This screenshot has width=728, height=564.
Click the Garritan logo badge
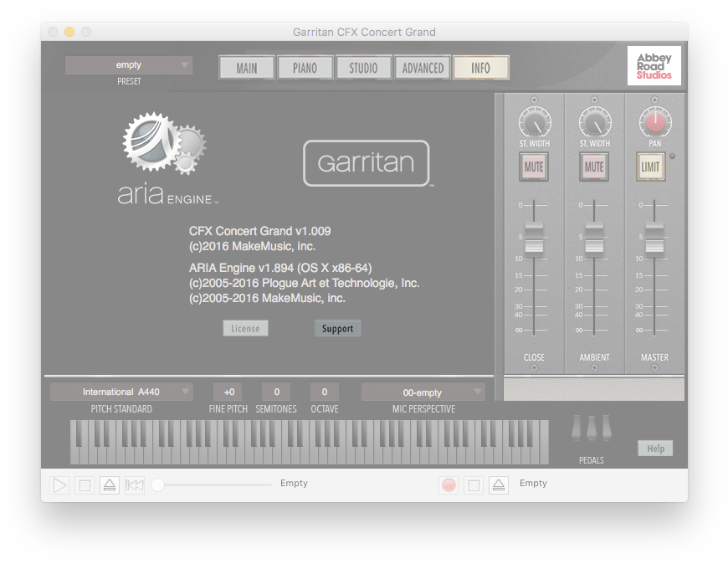pos(367,163)
